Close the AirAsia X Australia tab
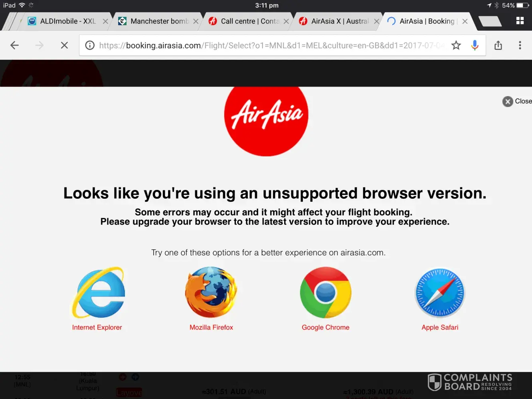The width and height of the screenshot is (532, 399). coord(376,22)
